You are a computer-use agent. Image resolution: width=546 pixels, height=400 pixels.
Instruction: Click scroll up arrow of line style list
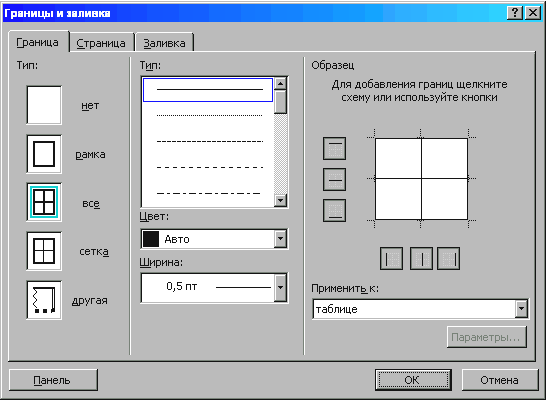tap(280, 84)
